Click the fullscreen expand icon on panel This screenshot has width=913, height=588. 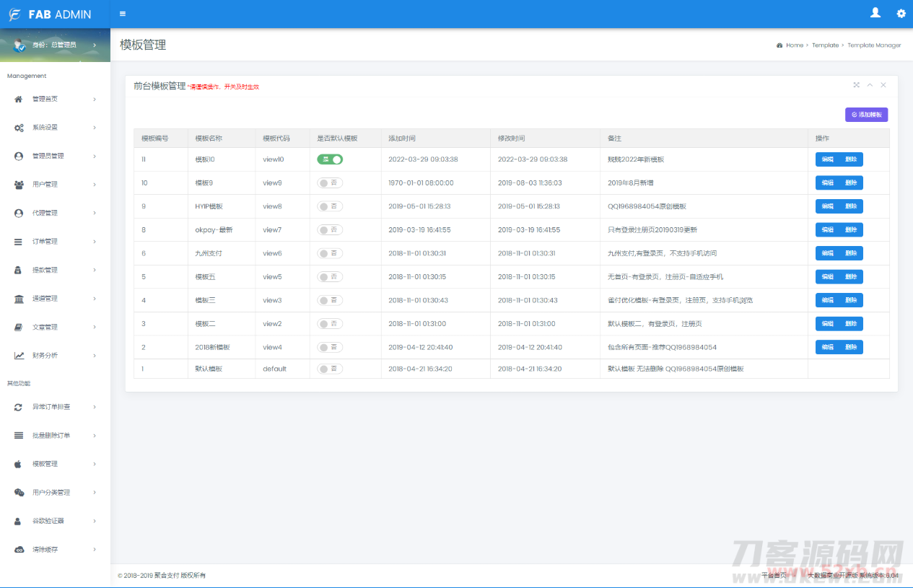pyautogui.click(x=857, y=85)
